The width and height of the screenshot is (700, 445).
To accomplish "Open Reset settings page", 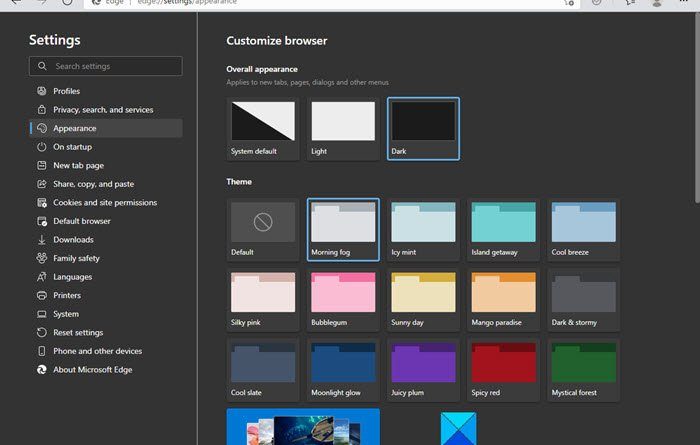I will (x=106, y=333).
